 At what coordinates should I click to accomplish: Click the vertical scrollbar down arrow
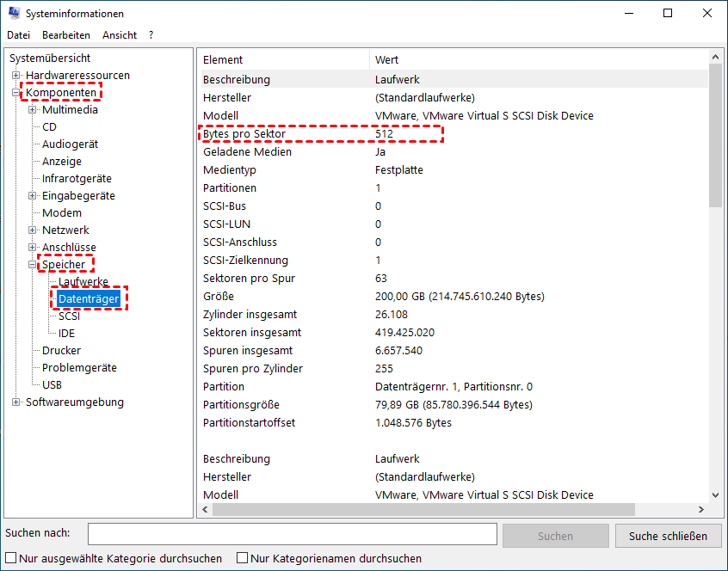point(715,495)
